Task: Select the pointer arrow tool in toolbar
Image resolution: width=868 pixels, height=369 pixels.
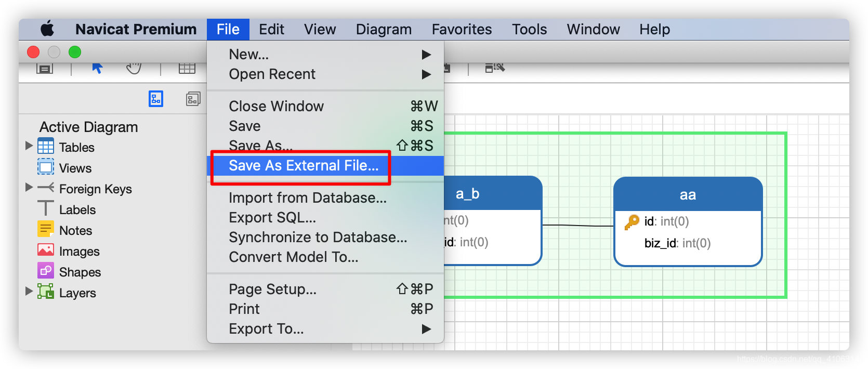Action: 97,68
